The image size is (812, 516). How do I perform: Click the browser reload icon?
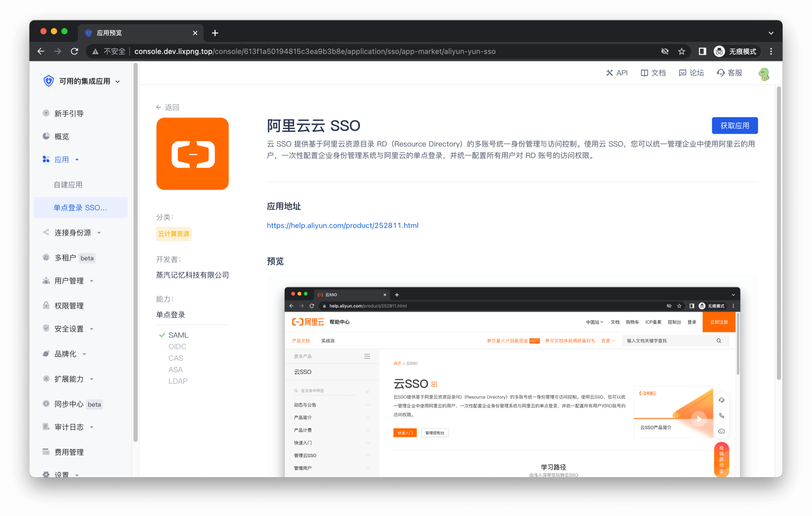(74, 52)
